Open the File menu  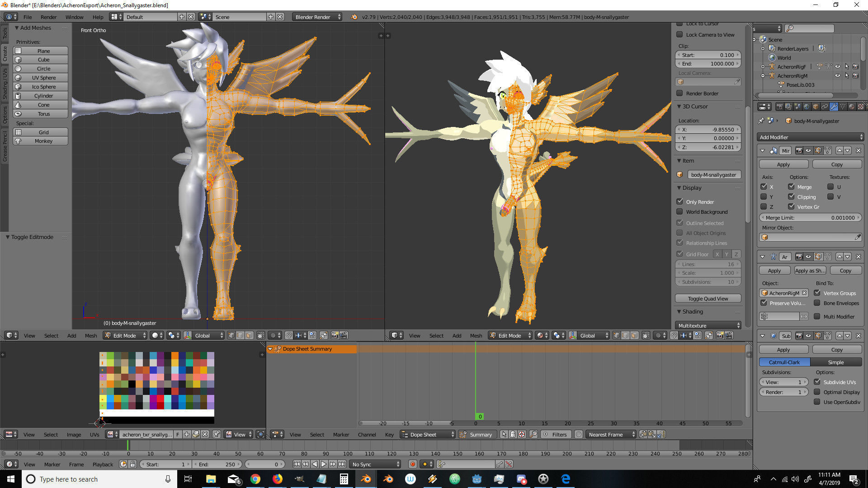click(x=28, y=17)
